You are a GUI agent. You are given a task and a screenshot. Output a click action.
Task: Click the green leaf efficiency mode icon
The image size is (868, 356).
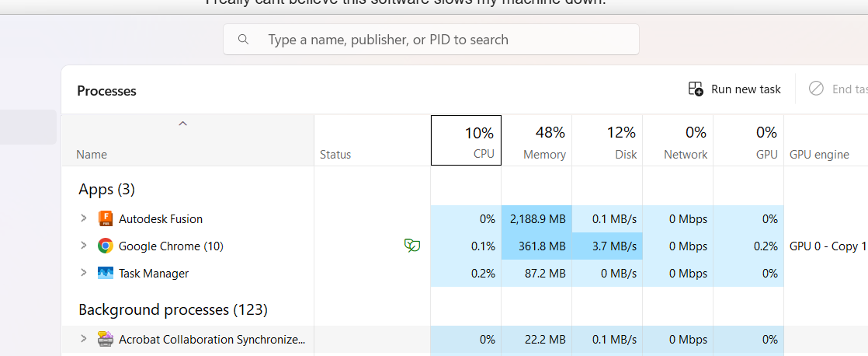click(412, 246)
